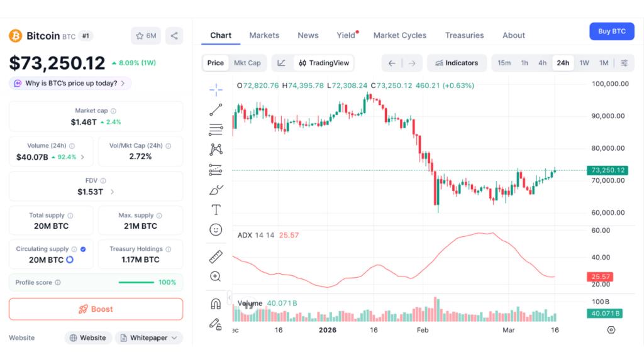Screen dimensions: 644x362
Task: Select the brush drawing tool
Action: coord(216,190)
